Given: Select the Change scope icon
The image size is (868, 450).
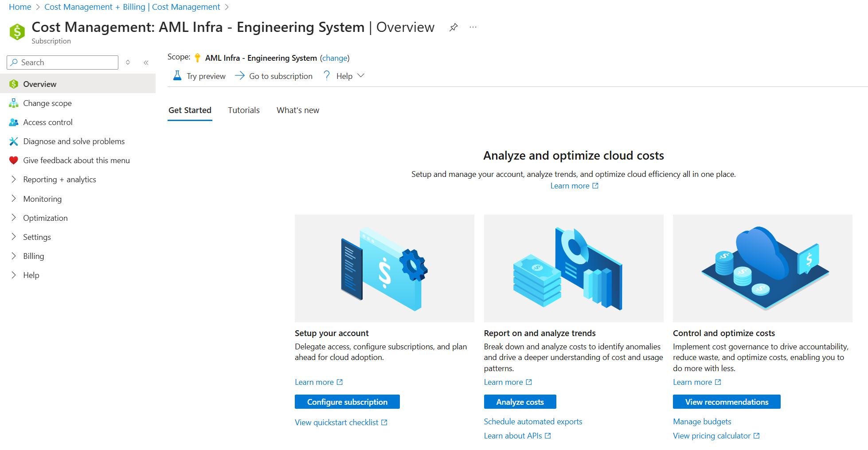Looking at the screenshot, I should [14, 103].
